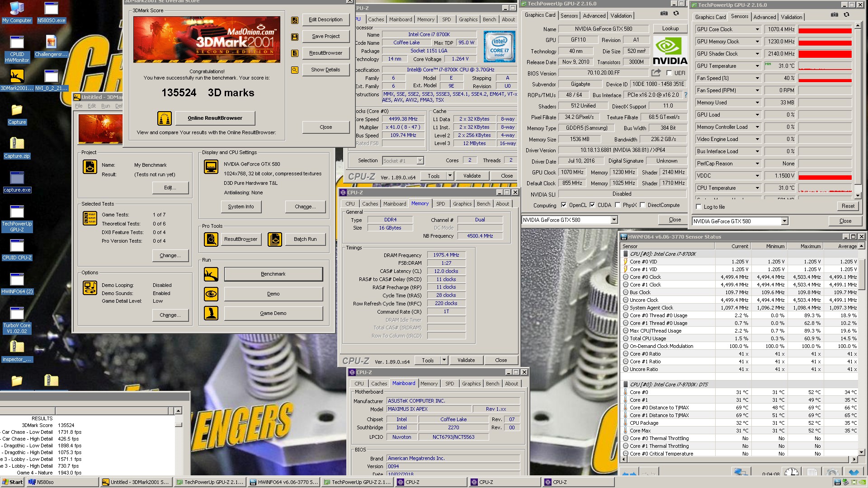Open Capture.zip archive on desktop
This screenshot has width=868, height=488.
point(17,148)
